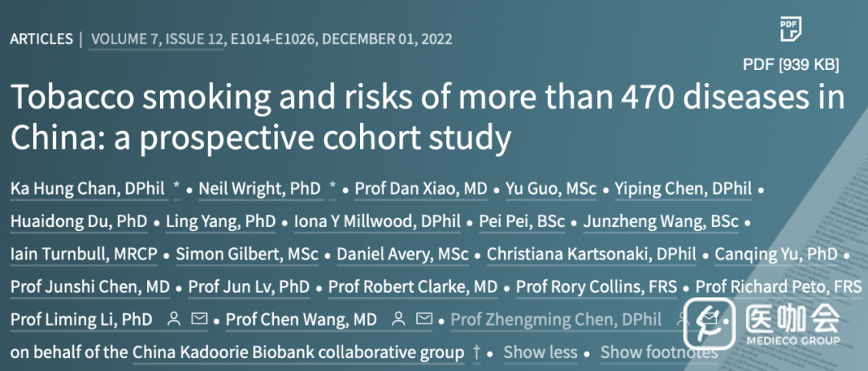Open Volume 7, Issue 12 link
The width and height of the screenshot is (868, 371).
point(157,39)
